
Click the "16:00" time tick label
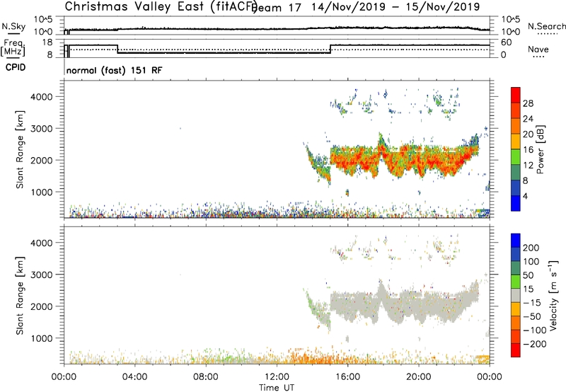pos(347,377)
